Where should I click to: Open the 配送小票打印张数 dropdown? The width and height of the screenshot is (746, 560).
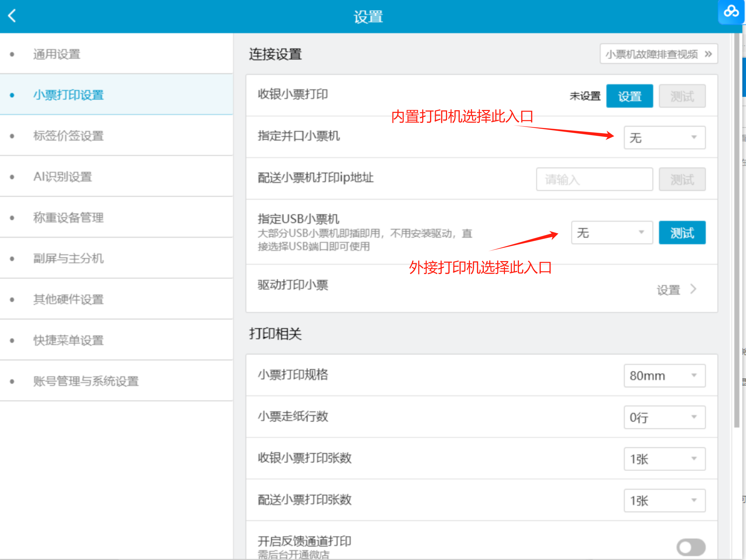pos(664,500)
